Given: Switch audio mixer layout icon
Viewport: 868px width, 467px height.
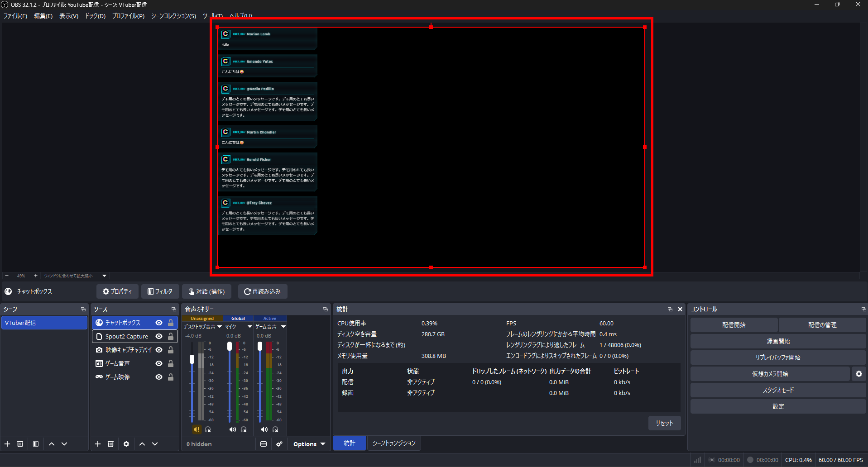Looking at the screenshot, I should pyautogui.click(x=264, y=444).
